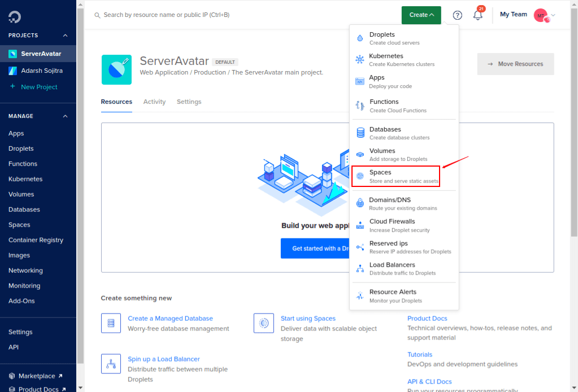578x392 pixels.
Task: Select the Resources tab
Action: 116,102
